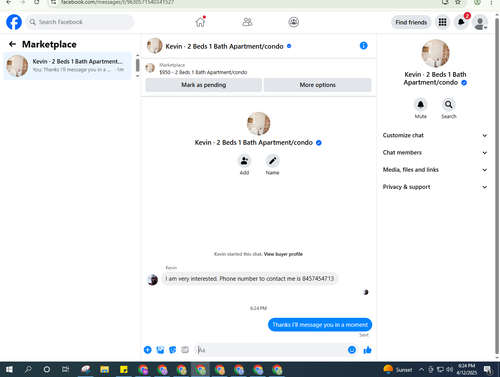Search in conversation with magnifier icon
The image size is (500, 377).
pos(449,105)
